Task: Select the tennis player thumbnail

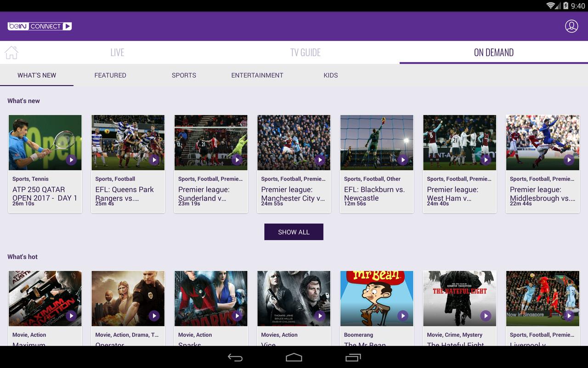Action: (45, 143)
